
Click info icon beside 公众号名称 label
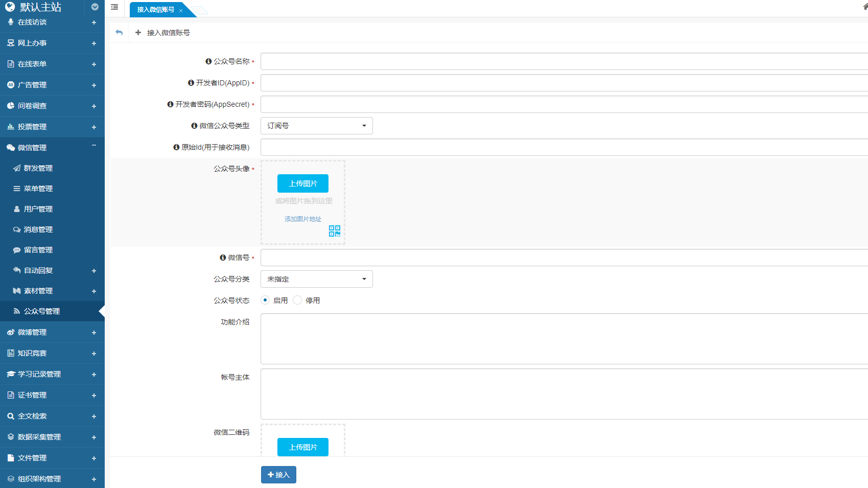[208, 61]
